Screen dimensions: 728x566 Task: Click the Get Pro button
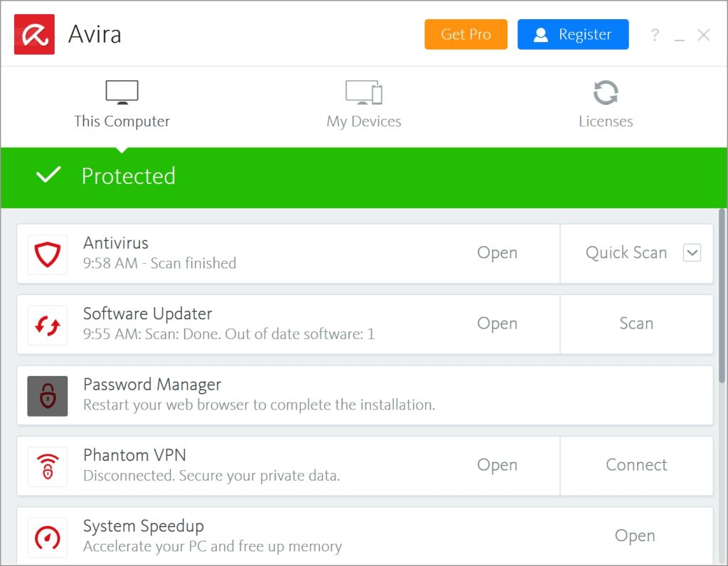coord(466,34)
